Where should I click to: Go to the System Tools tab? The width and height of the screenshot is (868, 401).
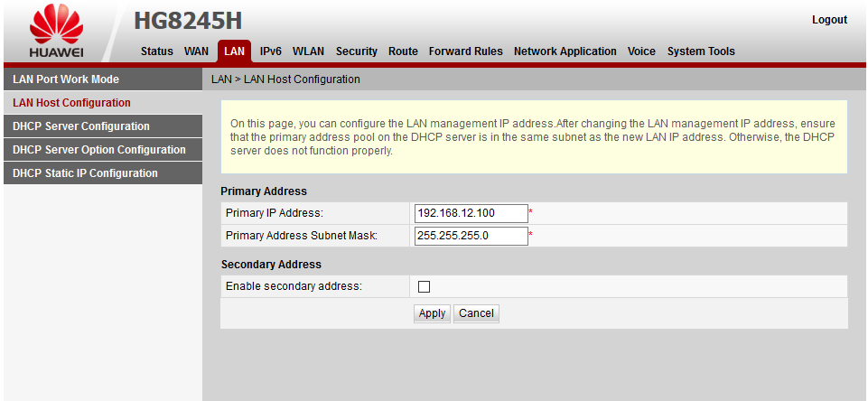(701, 51)
